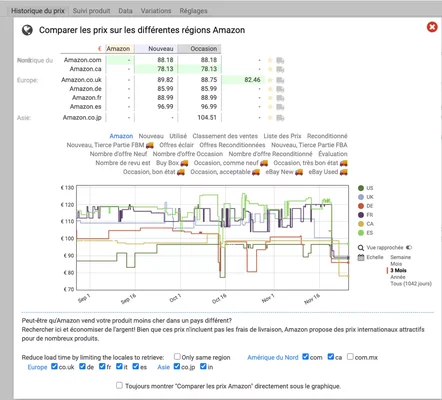Image resolution: width=442 pixels, height=400 pixels.
Task: Uncheck the it locale checkbox
Action: [119, 366]
